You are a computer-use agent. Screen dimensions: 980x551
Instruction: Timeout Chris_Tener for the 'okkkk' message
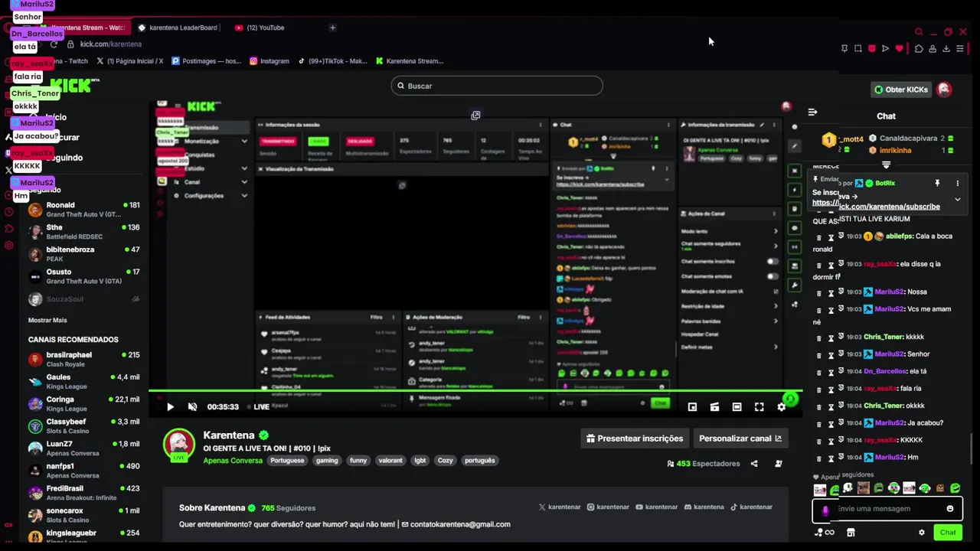[x=831, y=406]
